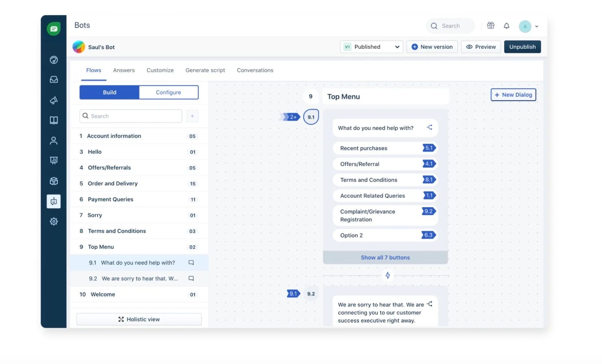Open the inbox icon in sidebar
The image size is (602, 364).
click(x=54, y=80)
